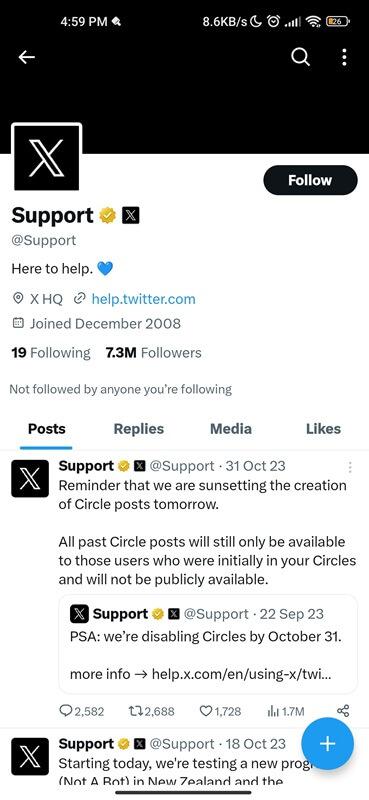View the 7.3M Followers list
369x800 pixels.
tap(153, 353)
